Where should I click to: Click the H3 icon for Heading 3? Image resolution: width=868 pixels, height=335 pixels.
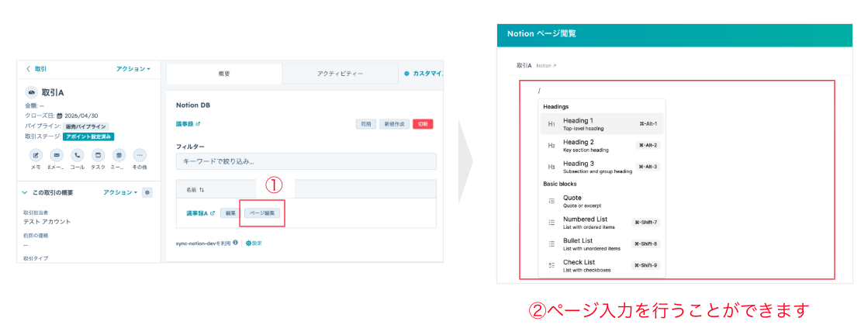(x=552, y=167)
